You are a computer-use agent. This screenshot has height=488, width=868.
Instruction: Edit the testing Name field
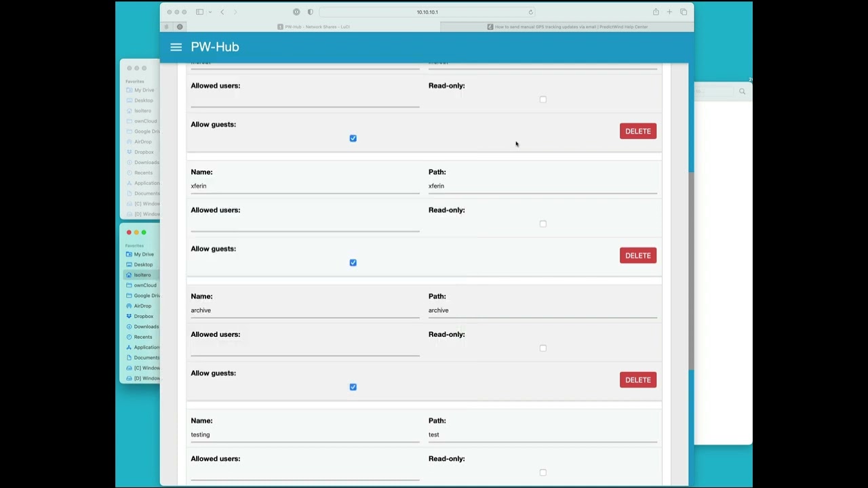click(x=305, y=434)
